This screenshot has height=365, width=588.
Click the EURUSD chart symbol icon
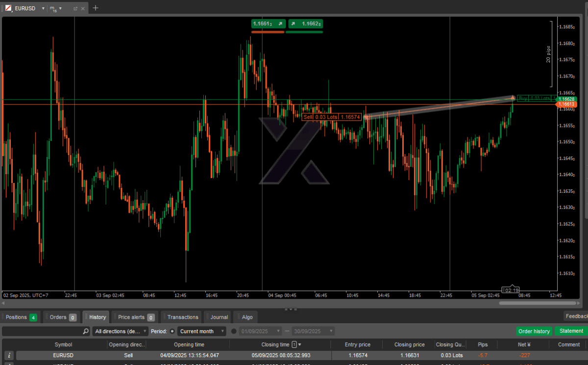[8, 8]
